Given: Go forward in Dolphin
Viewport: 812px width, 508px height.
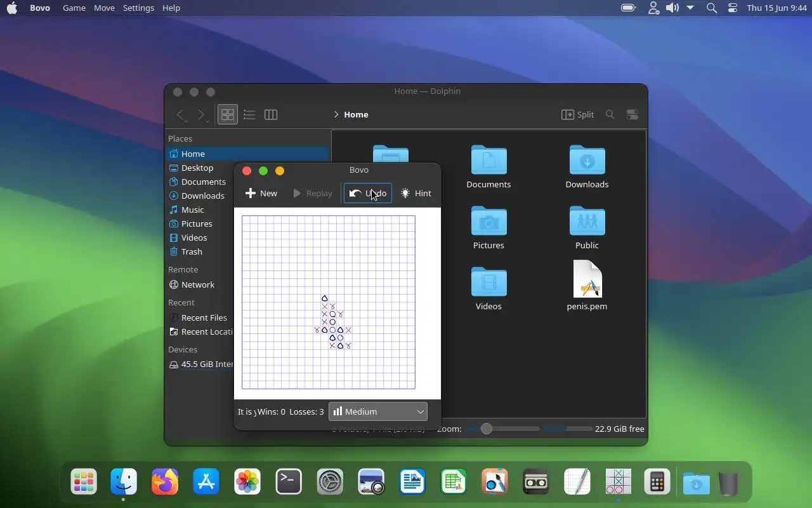Looking at the screenshot, I should click(x=201, y=114).
